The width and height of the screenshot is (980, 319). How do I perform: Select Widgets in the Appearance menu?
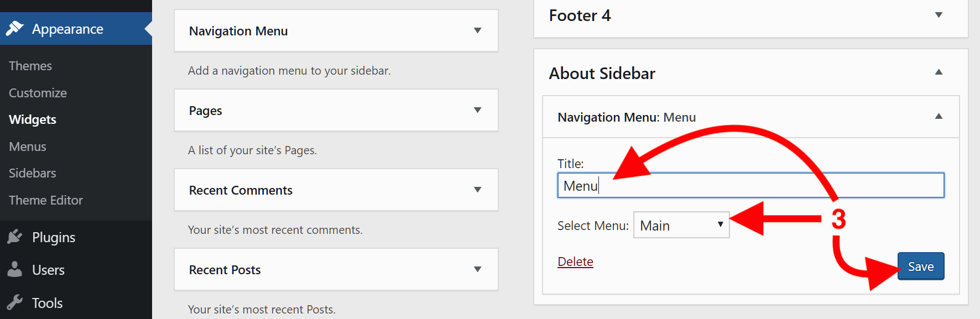click(32, 119)
